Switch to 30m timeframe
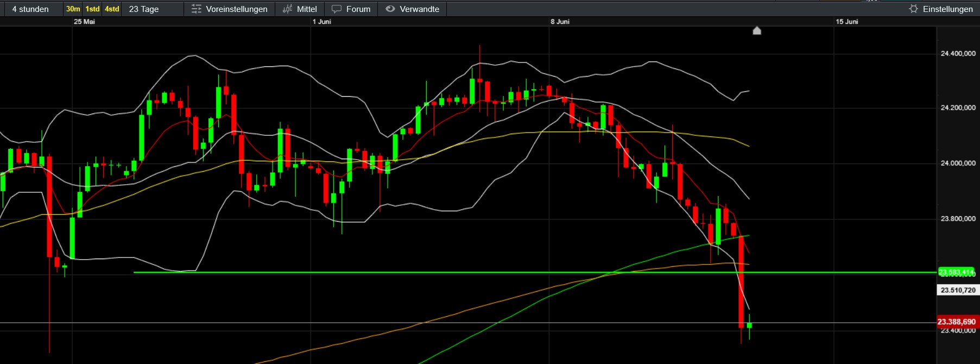This screenshot has height=364, width=980. [x=73, y=9]
